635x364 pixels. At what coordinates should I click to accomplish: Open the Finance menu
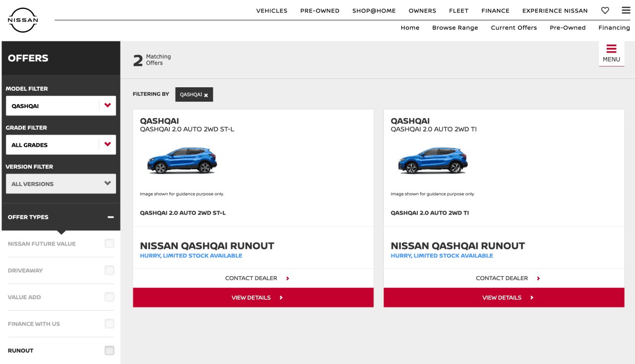click(496, 11)
